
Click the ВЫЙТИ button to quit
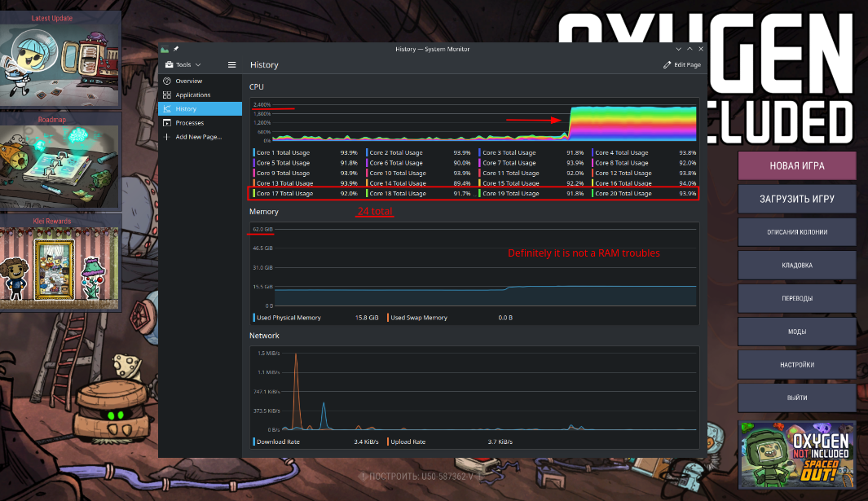click(797, 398)
